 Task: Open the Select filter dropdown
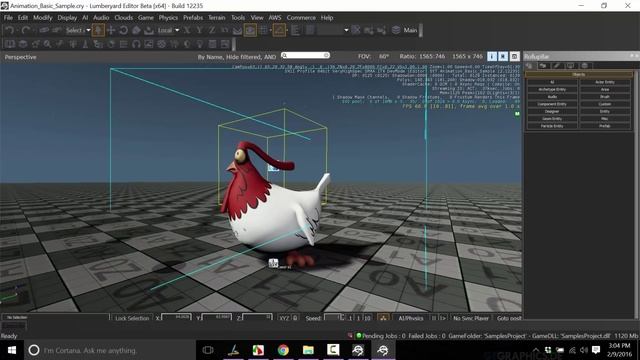pos(78,30)
